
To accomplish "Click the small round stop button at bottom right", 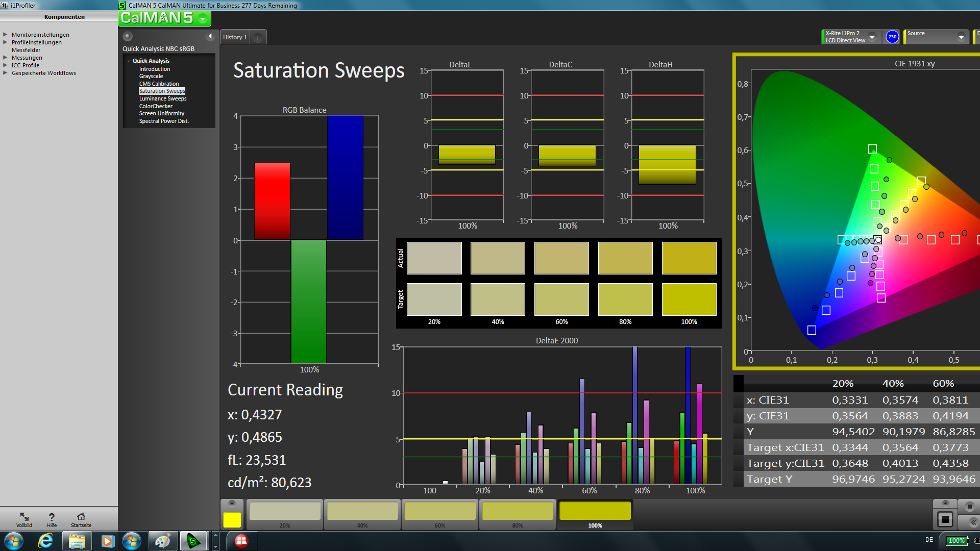I will click(x=969, y=506).
